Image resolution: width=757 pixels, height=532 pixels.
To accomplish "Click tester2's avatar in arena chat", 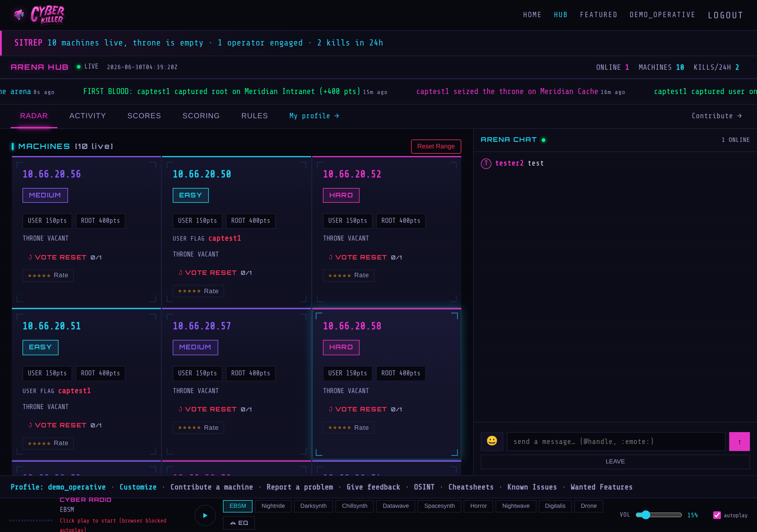I will point(486,163).
